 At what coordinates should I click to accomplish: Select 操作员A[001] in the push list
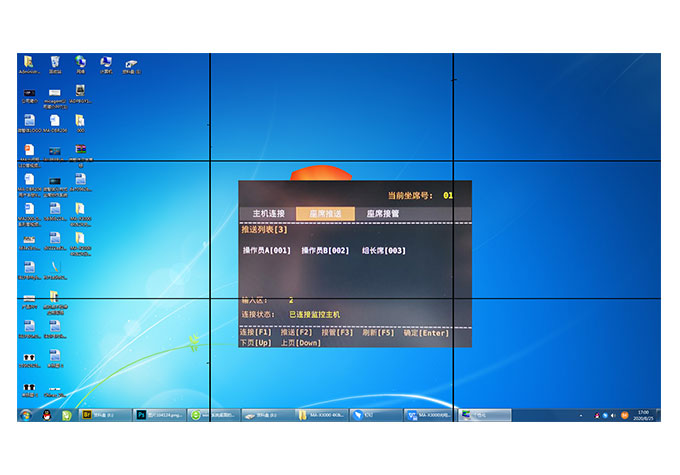pos(267,250)
